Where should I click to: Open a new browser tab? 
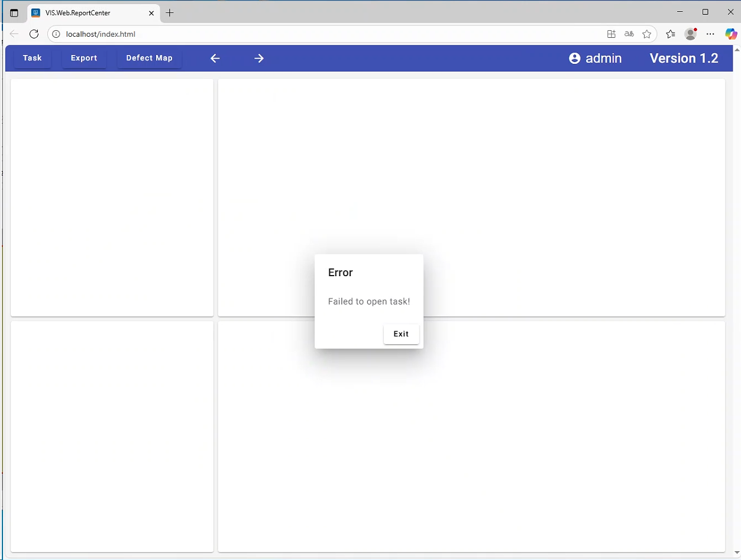pyautogui.click(x=170, y=12)
